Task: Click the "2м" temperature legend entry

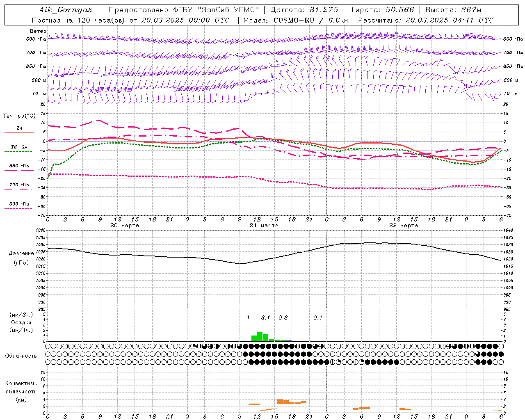Action: pos(19,128)
